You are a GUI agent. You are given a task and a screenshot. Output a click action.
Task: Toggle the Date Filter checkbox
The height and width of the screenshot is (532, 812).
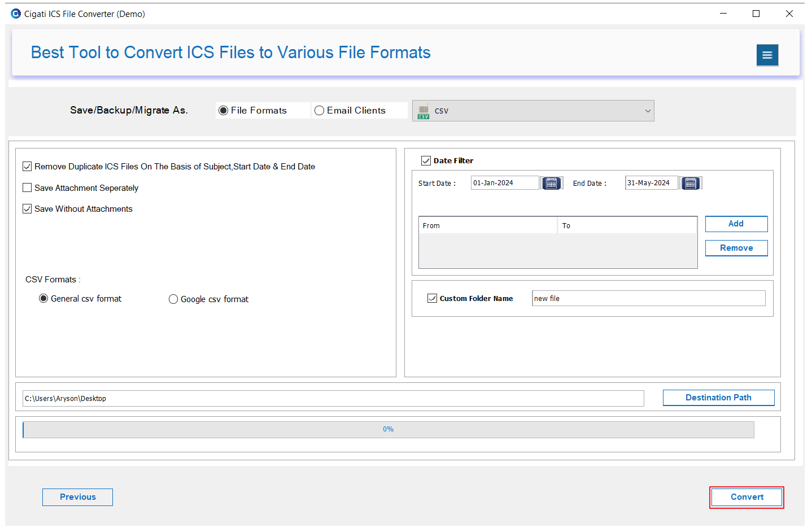point(426,161)
